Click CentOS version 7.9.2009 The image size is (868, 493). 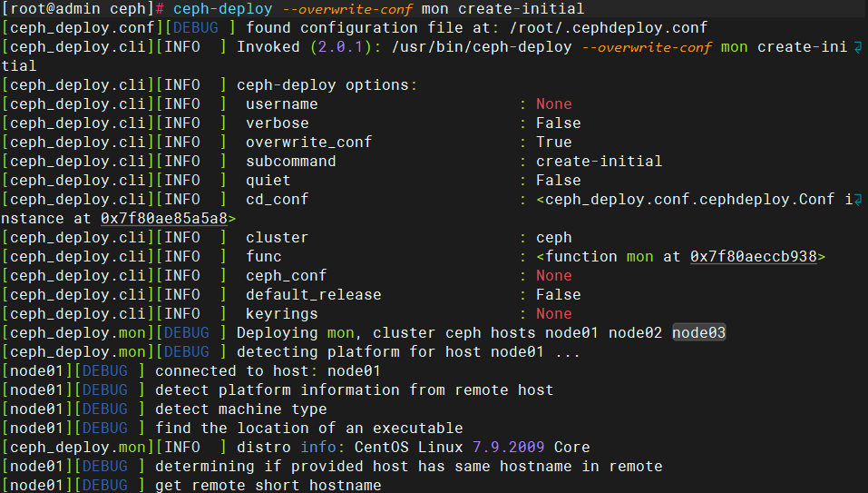[x=508, y=447]
